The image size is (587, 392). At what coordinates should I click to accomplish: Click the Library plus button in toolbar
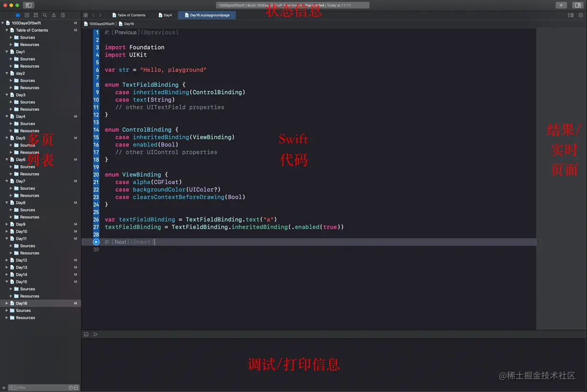click(561, 5)
